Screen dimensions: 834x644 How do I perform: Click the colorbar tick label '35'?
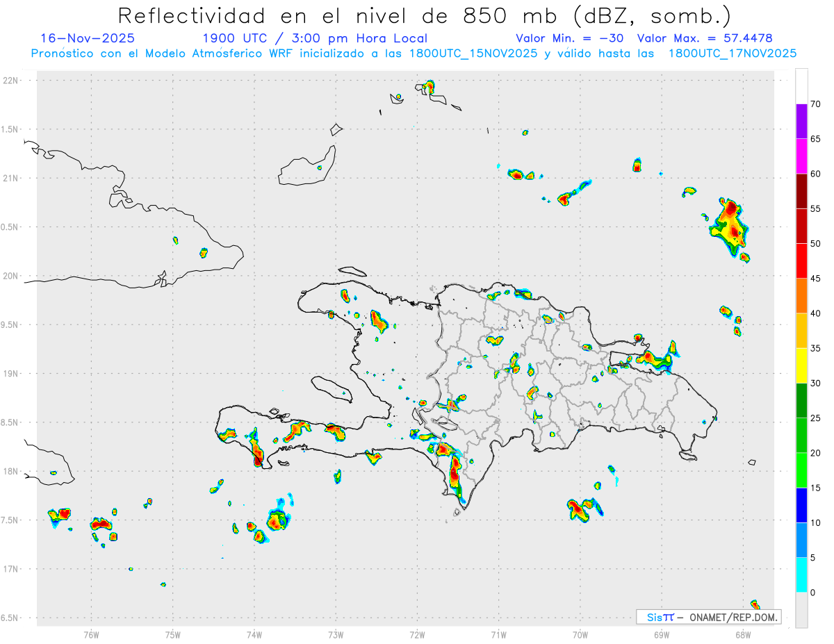[816, 348]
